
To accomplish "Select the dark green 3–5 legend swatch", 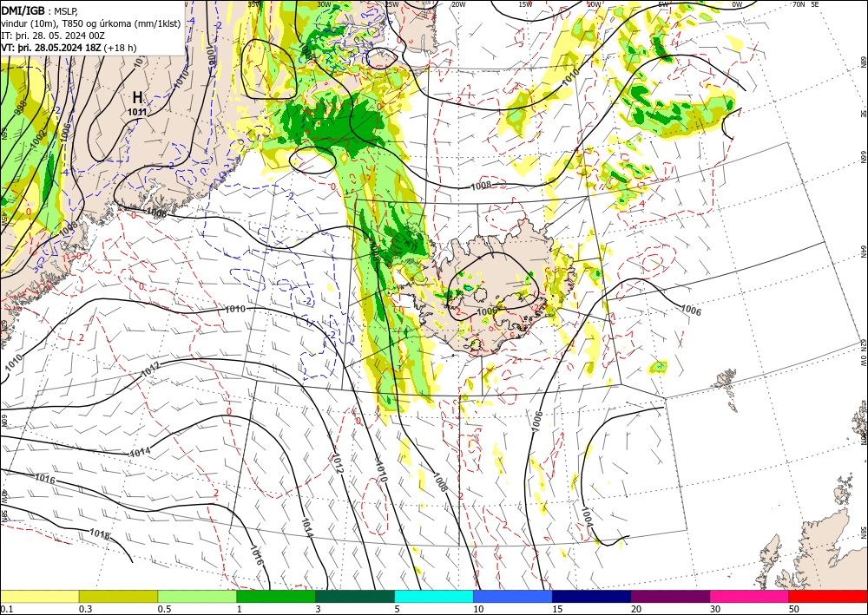I will pos(355,596).
